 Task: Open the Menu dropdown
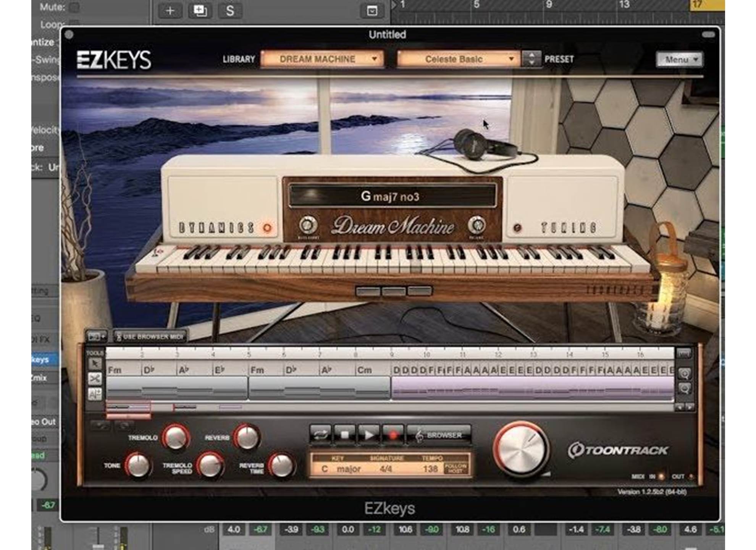680,60
